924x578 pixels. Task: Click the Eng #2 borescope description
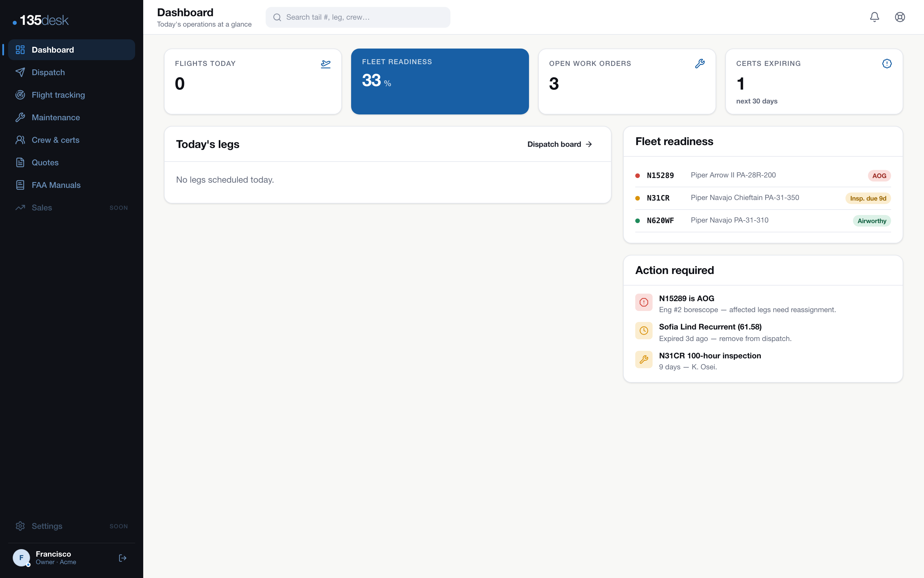(747, 310)
